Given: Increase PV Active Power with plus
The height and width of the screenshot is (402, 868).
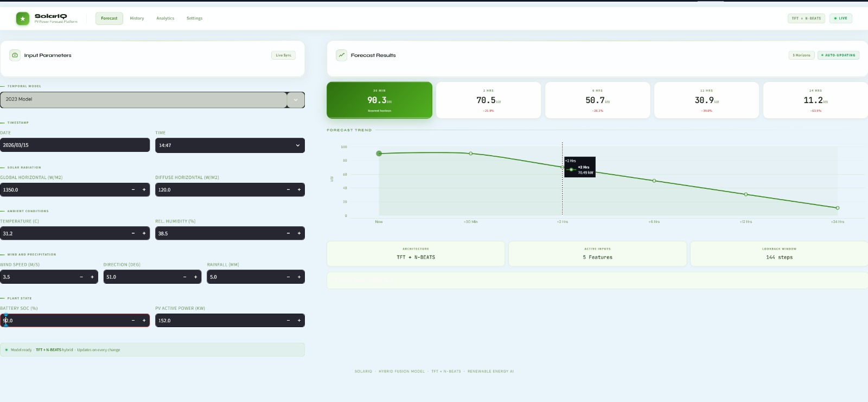Looking at the screenshot, I should click(299, 321).
